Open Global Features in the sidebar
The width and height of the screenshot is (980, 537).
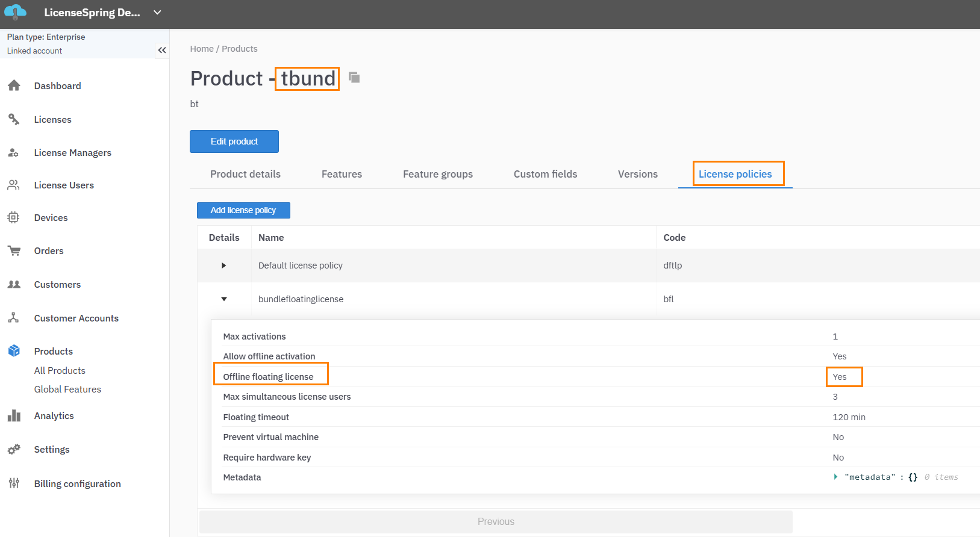[67, 390]
